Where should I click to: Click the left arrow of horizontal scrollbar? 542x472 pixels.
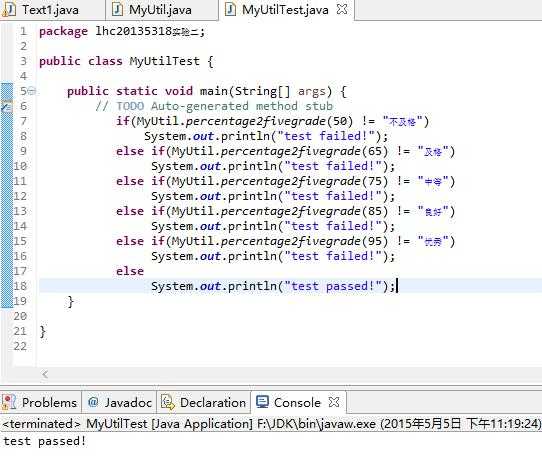(45, 374)
